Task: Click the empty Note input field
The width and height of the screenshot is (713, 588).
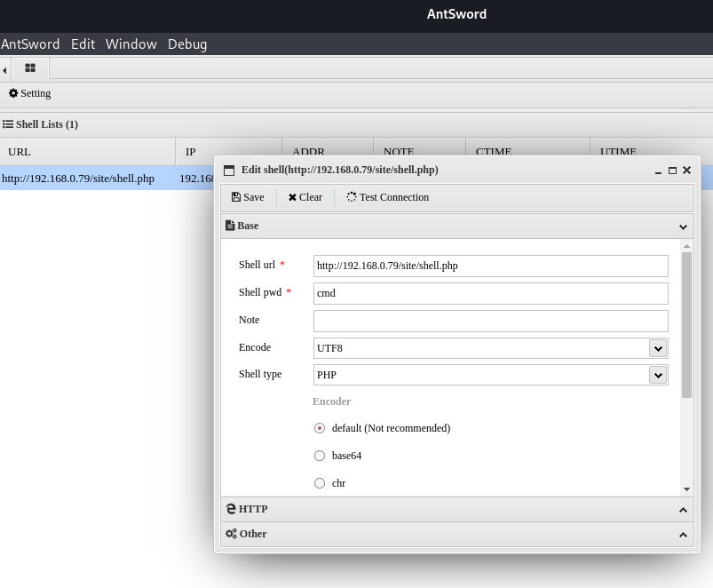Action: pos(491,321)
